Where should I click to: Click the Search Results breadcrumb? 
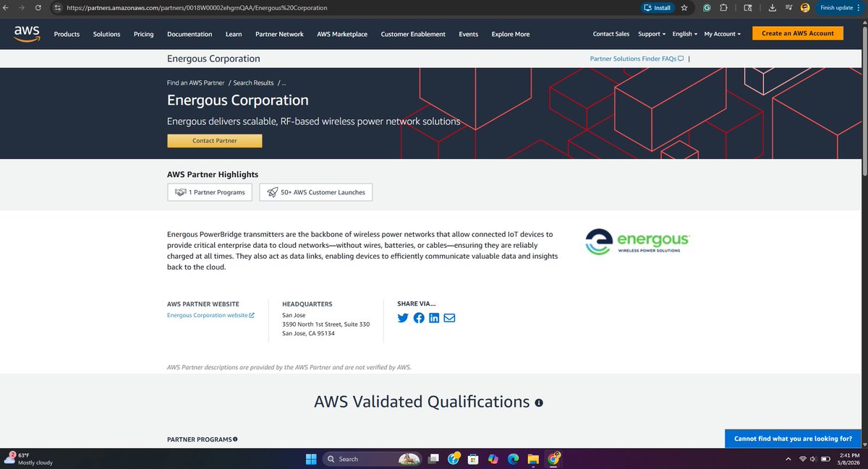[x=253, y=83]
